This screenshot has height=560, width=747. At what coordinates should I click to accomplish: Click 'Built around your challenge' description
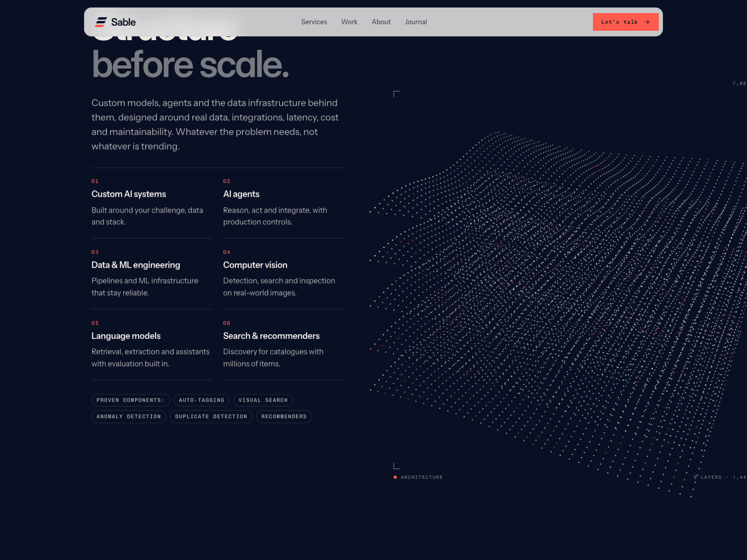pyautogui.click(x=147, y=216)
